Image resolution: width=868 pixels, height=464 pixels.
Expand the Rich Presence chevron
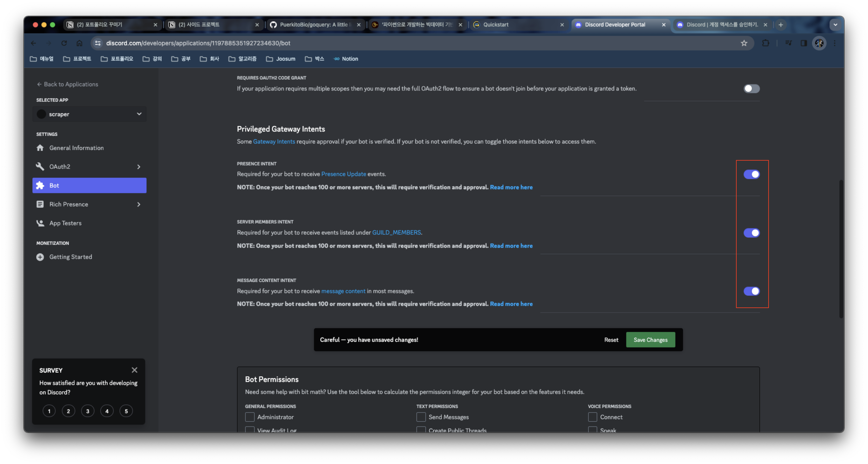(x=138, y=204)
